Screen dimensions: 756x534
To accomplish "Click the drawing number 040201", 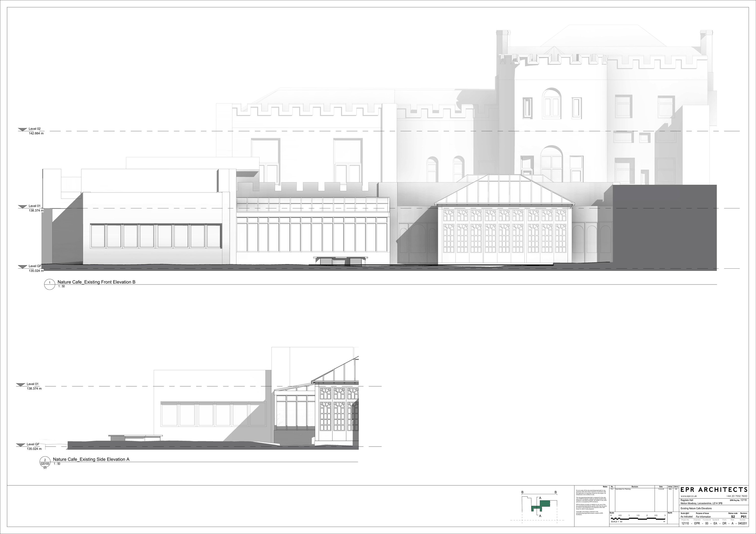I will [742, 523].
